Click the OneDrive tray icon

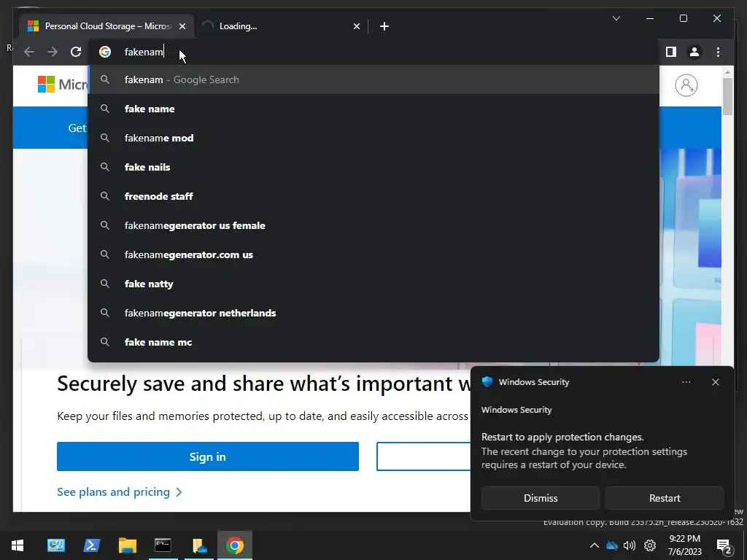click(612, 545)
